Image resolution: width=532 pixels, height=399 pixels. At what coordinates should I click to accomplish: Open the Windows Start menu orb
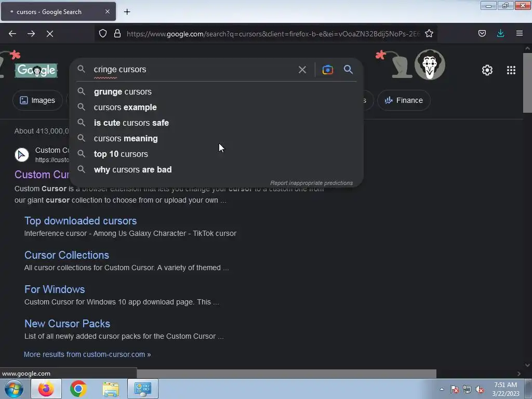click(x=14, y=389)
